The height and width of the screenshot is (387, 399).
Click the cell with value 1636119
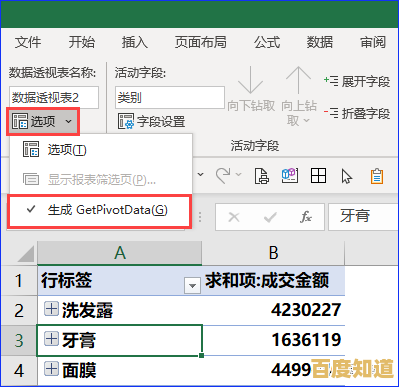tap(273, 340)
